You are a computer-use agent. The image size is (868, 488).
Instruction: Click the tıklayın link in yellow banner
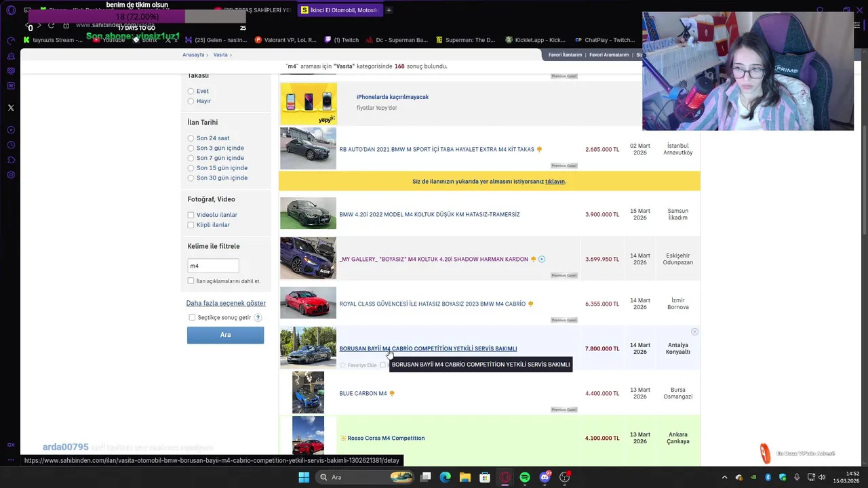(x=555, y=182)
